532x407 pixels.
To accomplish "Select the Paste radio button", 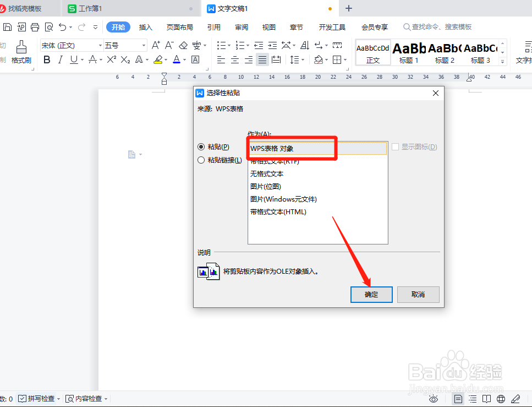I will tap(201, 146).
